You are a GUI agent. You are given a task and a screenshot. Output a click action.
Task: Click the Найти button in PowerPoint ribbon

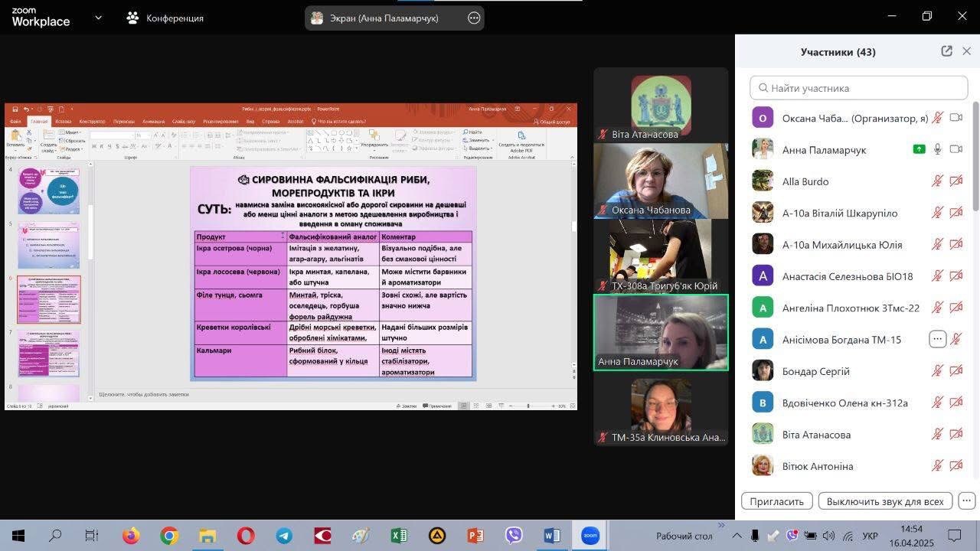click(474, 132)
